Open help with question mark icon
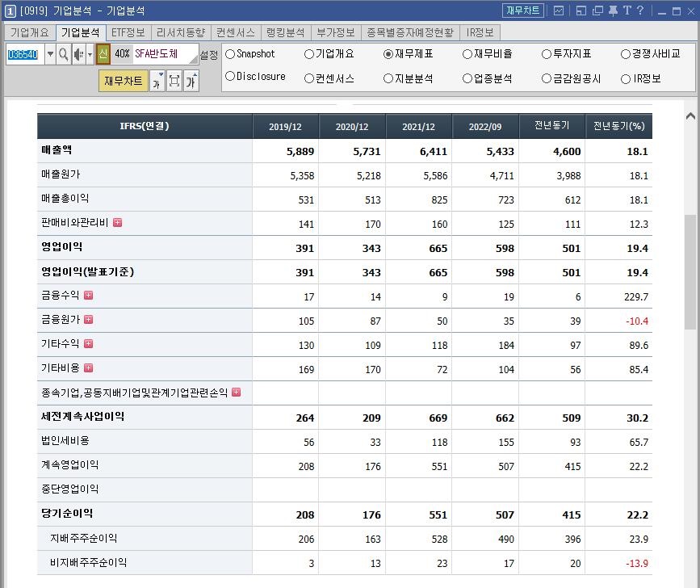 640,10
